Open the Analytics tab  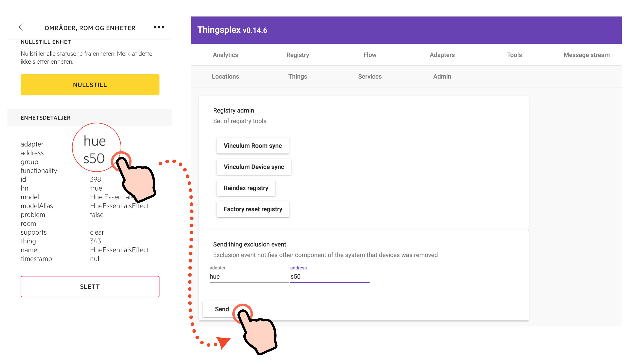pyautogui.click(x=225, y=55)
